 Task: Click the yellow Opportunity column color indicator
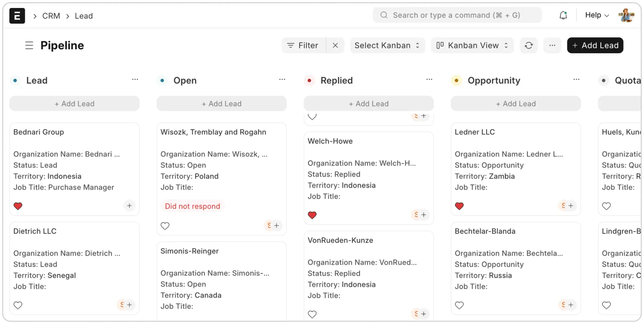tap(456, 80)
